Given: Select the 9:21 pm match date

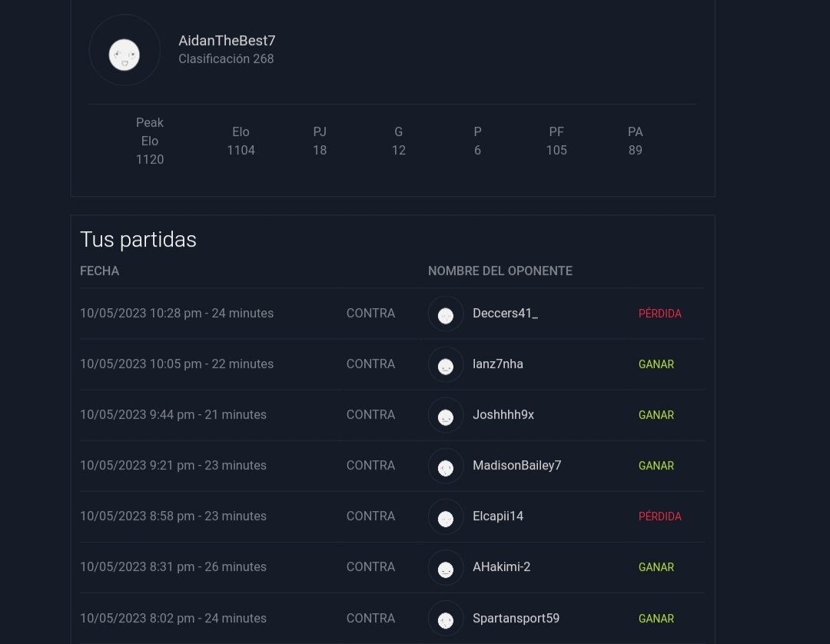Looking at the screenshot, I should 173,466.
